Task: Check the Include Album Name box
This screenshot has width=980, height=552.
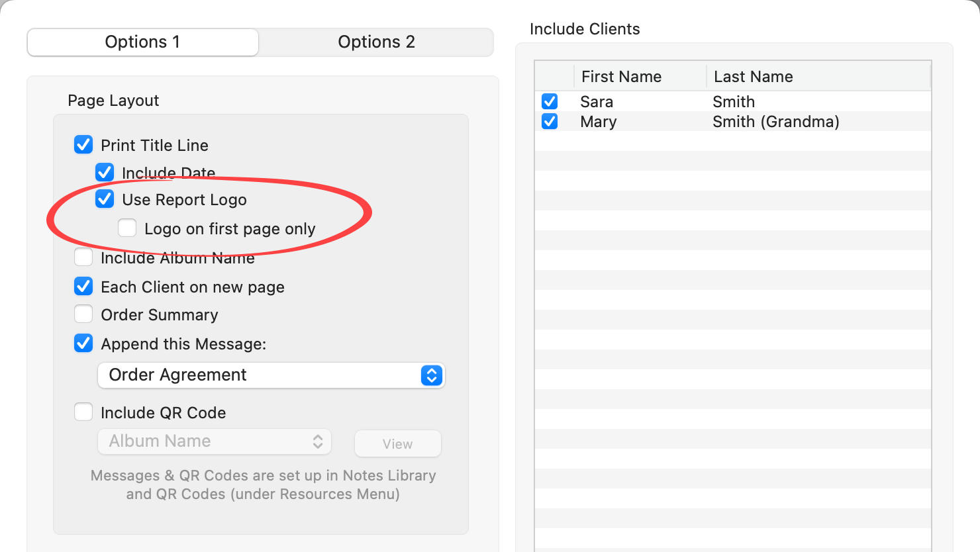Action: (x=83, y=257)
